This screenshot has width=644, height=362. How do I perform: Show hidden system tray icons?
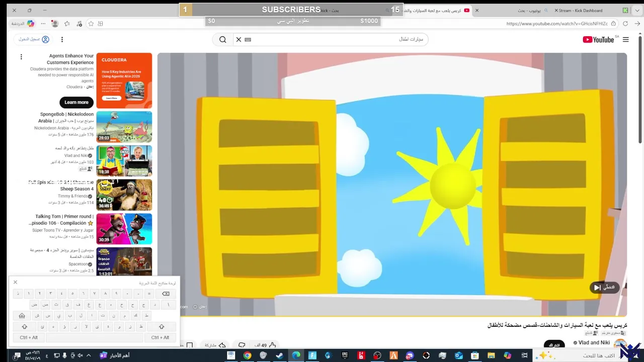[x=89, y=355]
